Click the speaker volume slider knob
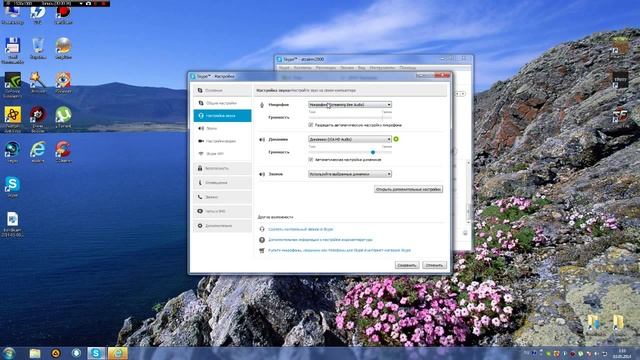 click(373, 152)
